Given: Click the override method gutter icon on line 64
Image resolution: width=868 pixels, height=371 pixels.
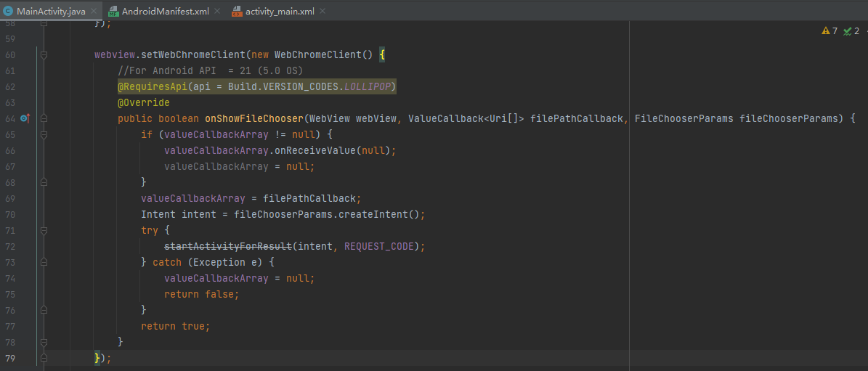Looking at the screenshot, I should (x=25, y=118).
